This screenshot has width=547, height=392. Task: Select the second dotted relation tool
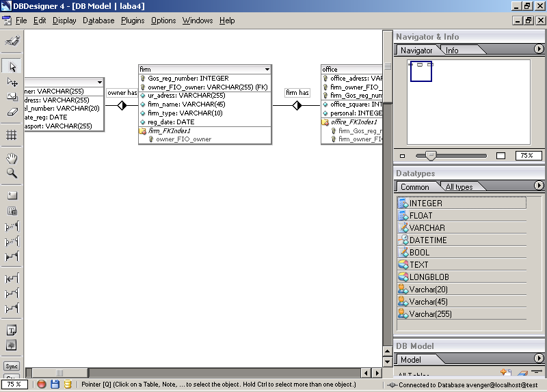click(12, 241)
